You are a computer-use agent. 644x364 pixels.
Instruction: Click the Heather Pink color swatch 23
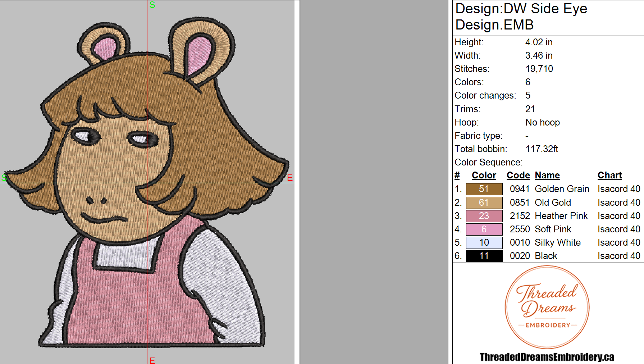coord(484,216)
